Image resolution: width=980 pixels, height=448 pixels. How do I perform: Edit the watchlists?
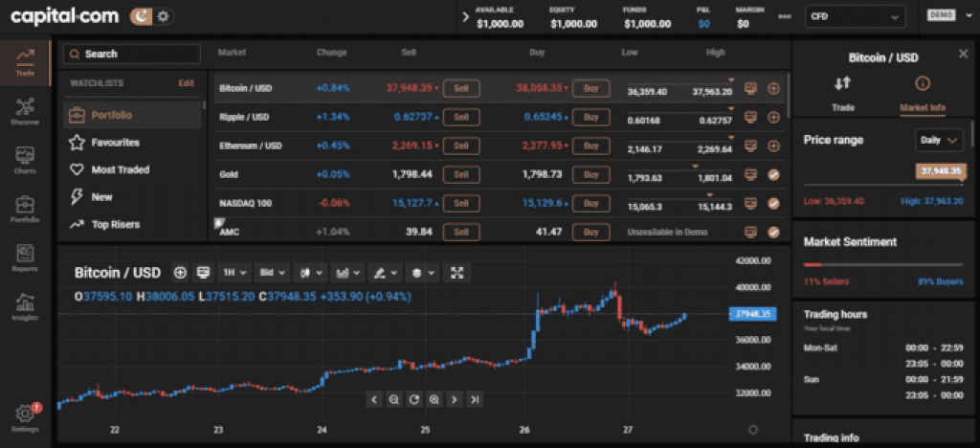(x=187, y=82)
